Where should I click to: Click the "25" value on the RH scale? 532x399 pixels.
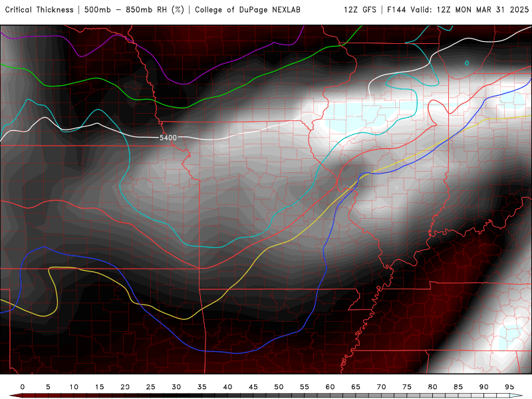(151, 387)
